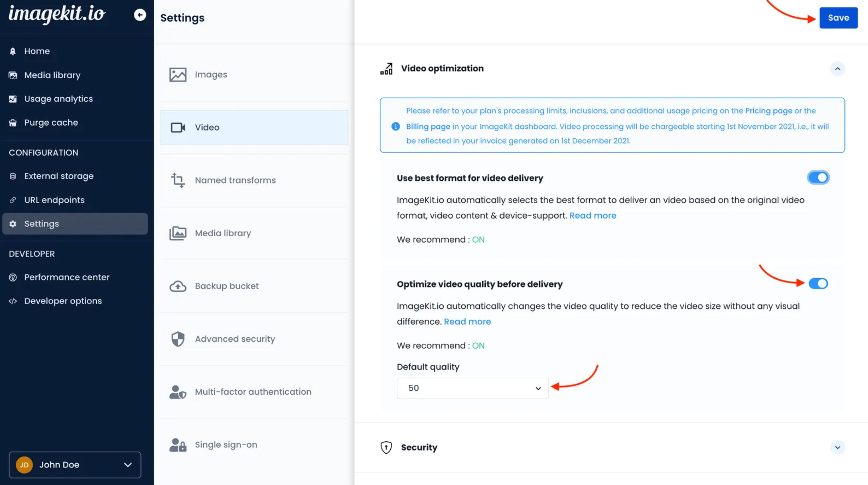Select the URL endpoints icon

click(13, 200)
